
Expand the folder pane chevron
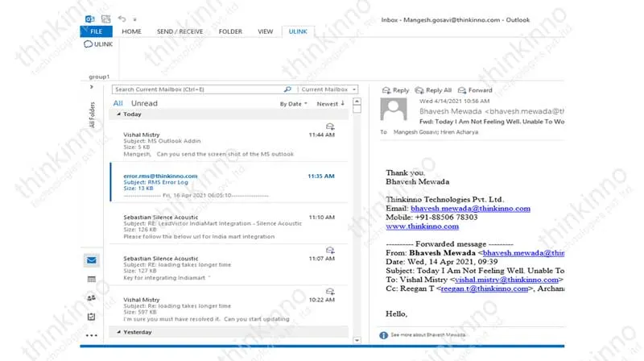[91, 87]
